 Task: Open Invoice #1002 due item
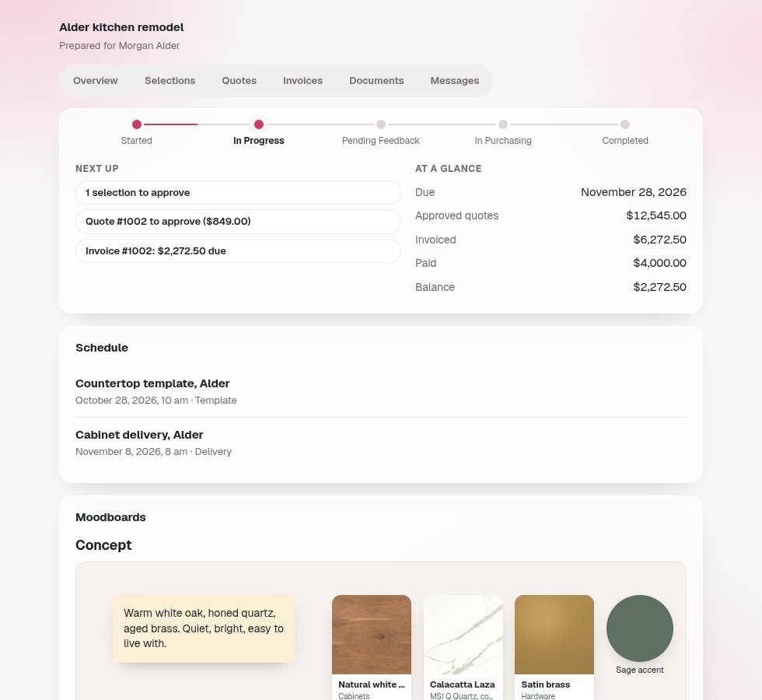238,250
